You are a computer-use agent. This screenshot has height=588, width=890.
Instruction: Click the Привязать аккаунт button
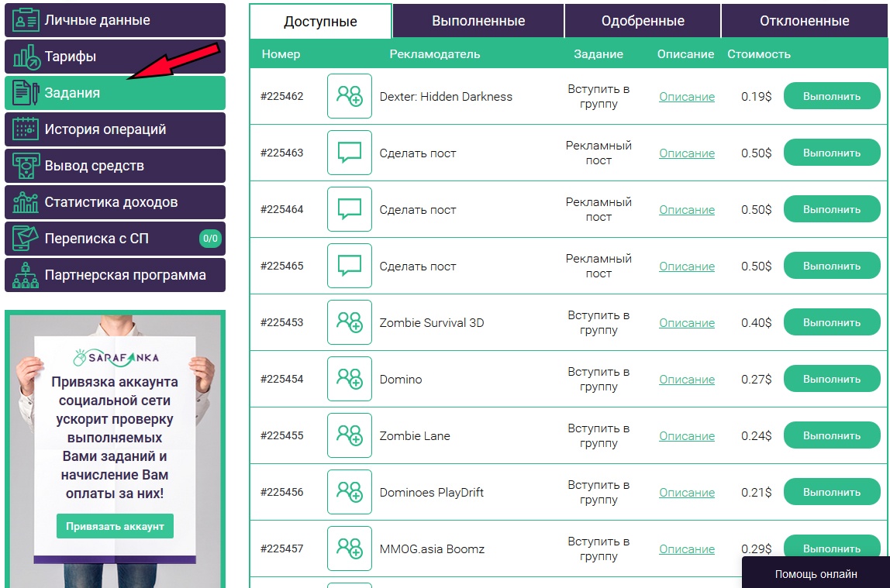tap(116, 526)
